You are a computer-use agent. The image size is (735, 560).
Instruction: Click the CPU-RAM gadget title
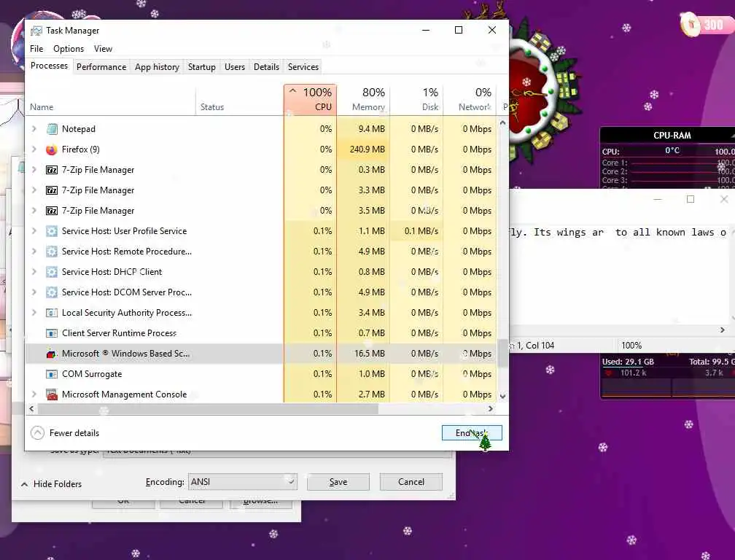(x=672, y=136)
